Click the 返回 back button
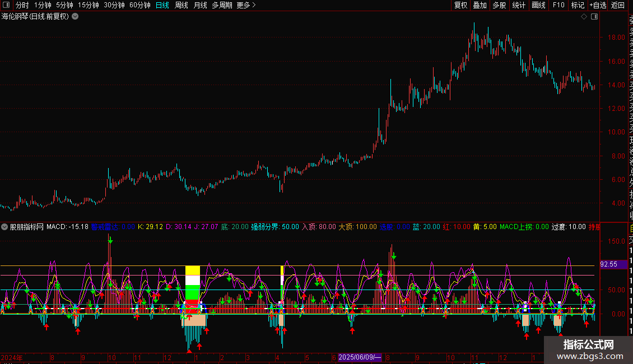 [x=618, y=5]
